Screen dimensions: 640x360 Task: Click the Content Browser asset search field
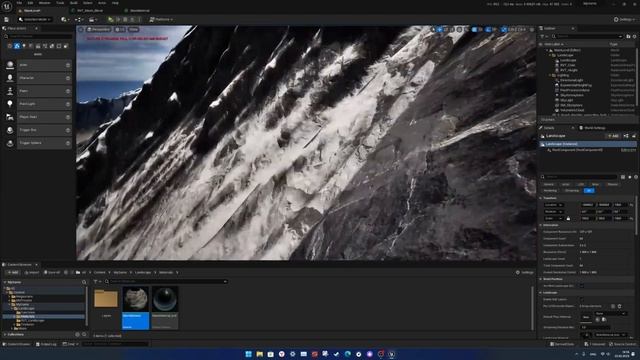tap(167, 281)
